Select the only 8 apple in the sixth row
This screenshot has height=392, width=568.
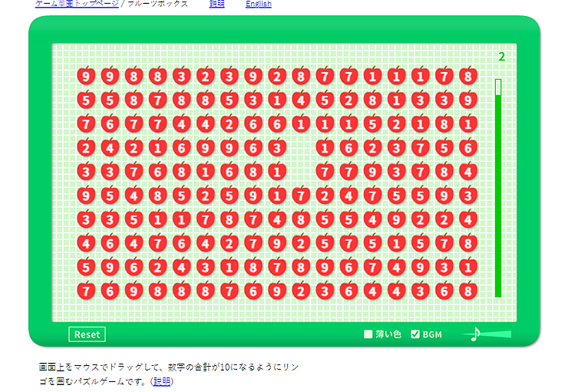pos(157,196)
